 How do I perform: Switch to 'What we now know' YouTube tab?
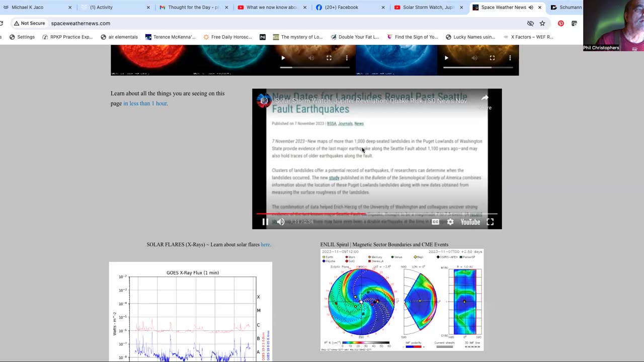tap(272, 8)
